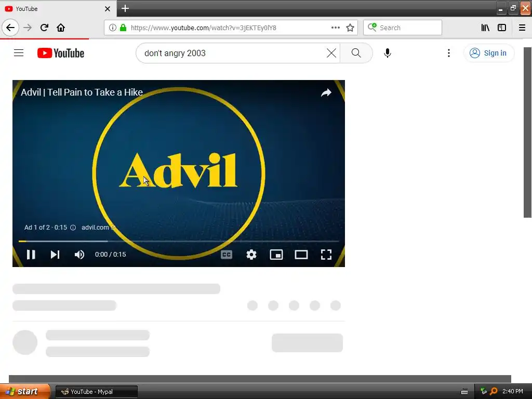Open the browser Library icon
Image resolution: width=532 pixels, height=399 pixels.
(x=485, y=28)
